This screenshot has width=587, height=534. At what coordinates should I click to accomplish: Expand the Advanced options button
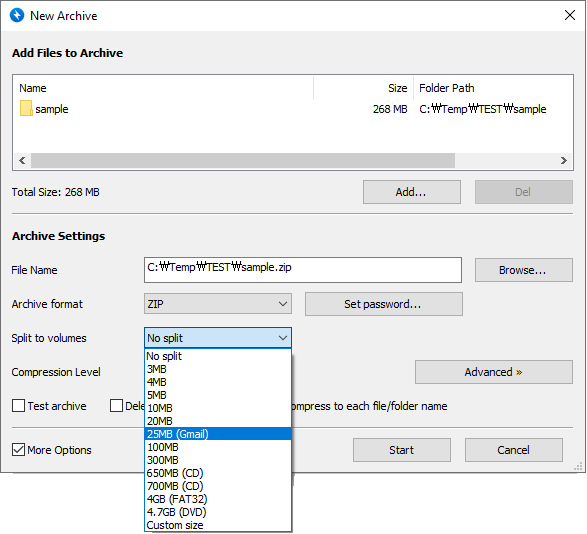[493, 372]
